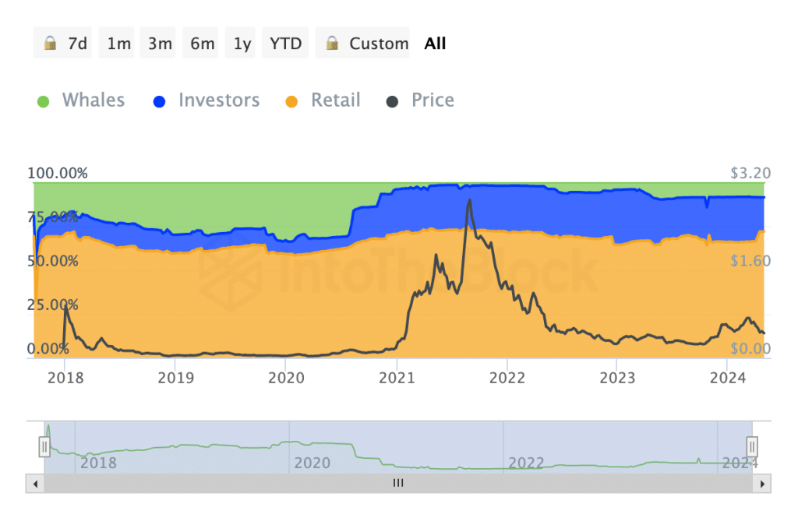Viewport: 798px width, 532px height.
Task: Grab the navigator's right range handle
Action: pos(752,447)
